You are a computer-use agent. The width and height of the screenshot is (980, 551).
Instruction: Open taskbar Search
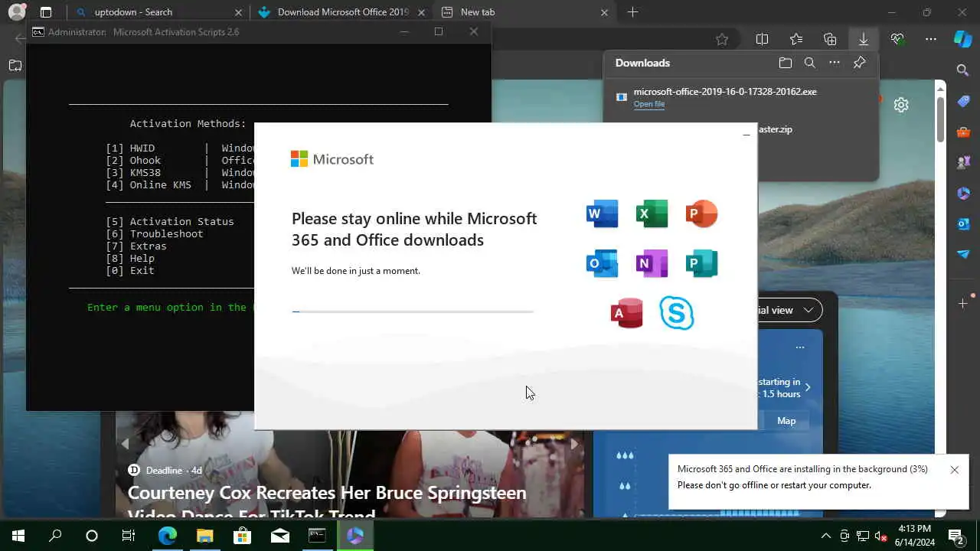55,536
